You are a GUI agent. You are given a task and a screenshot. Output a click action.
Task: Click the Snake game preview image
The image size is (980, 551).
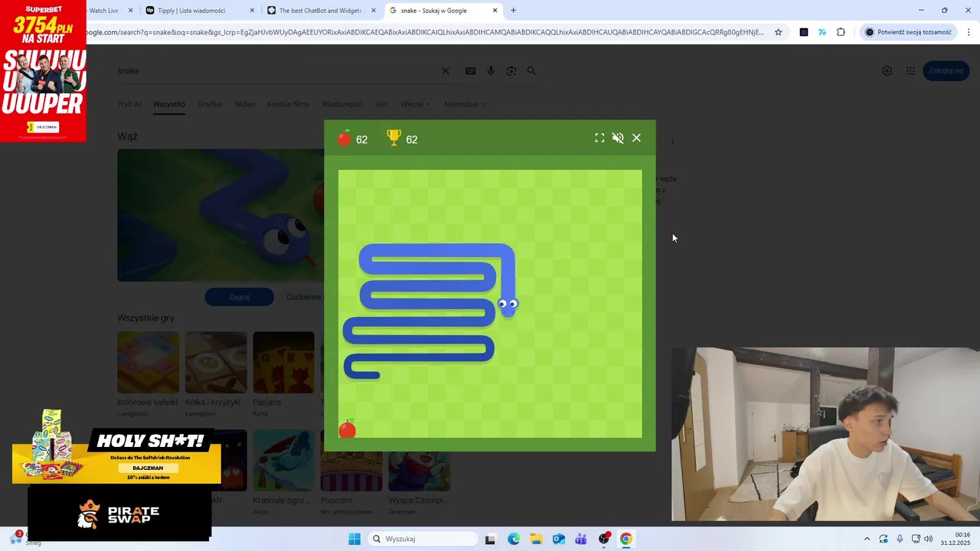click(220, 215)
